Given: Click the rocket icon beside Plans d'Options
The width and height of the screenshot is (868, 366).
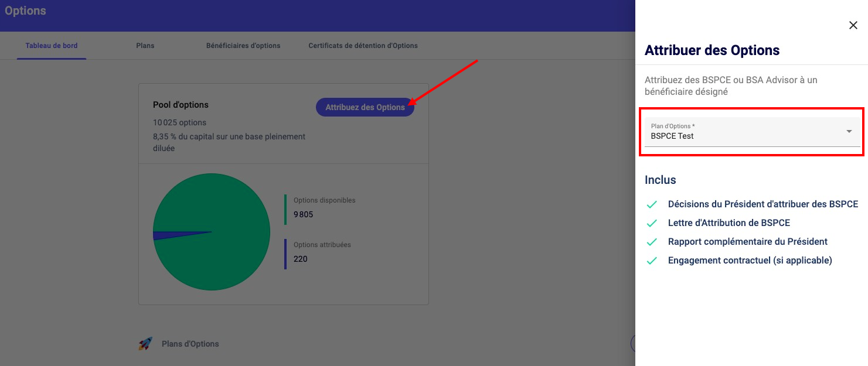Looking at the screenshot, I should (x=145, y=344).
